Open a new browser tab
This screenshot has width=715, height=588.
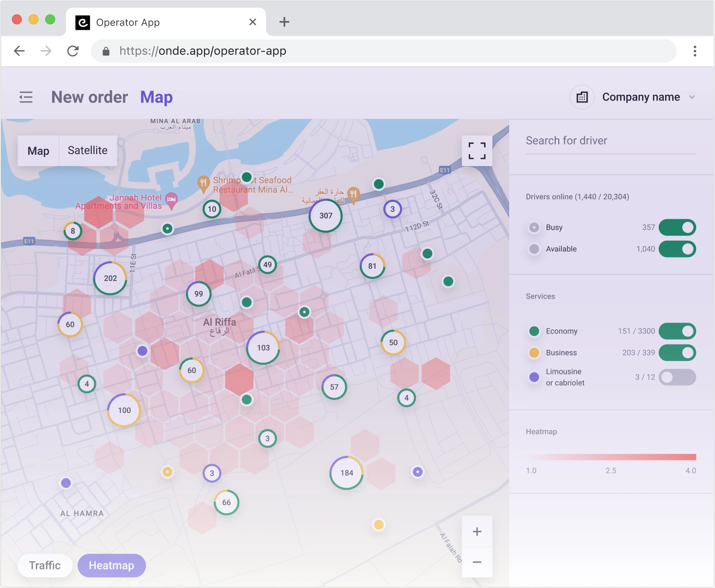pyautogui.click(x=284, y=22)
